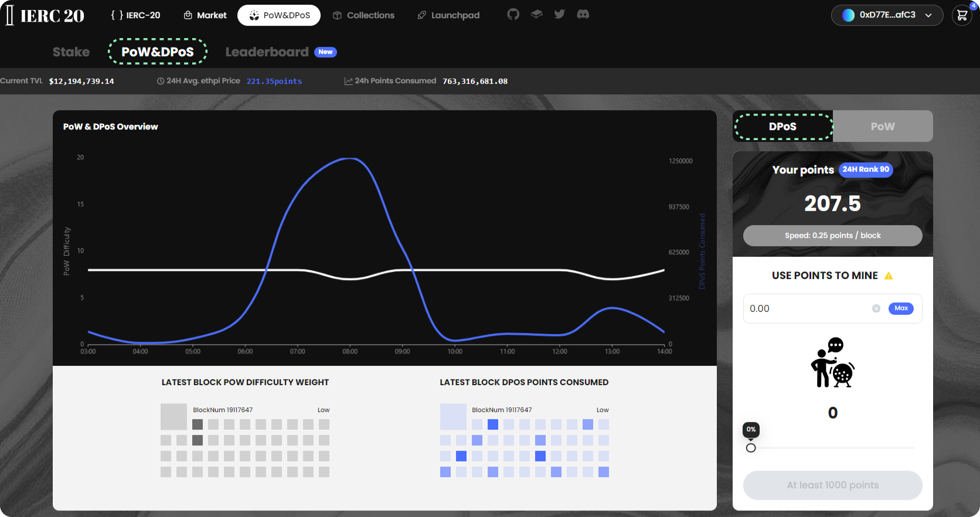Go to the Launchpad page
Screen dimensions: 980x517
click(x=448, y=15)
